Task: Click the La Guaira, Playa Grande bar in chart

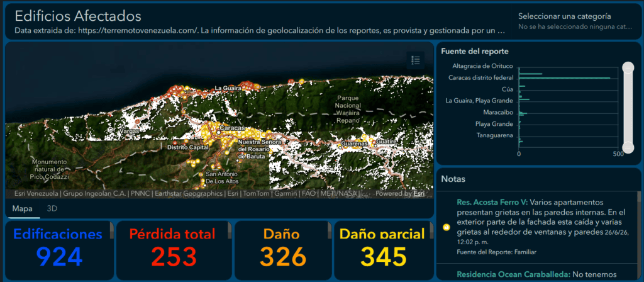Action: coord(525,99)
